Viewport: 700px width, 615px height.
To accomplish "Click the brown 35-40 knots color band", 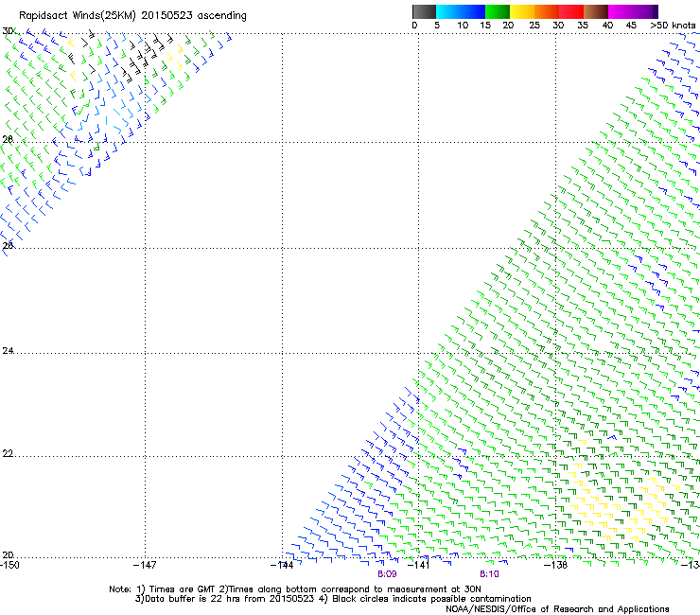I will 596,11.
